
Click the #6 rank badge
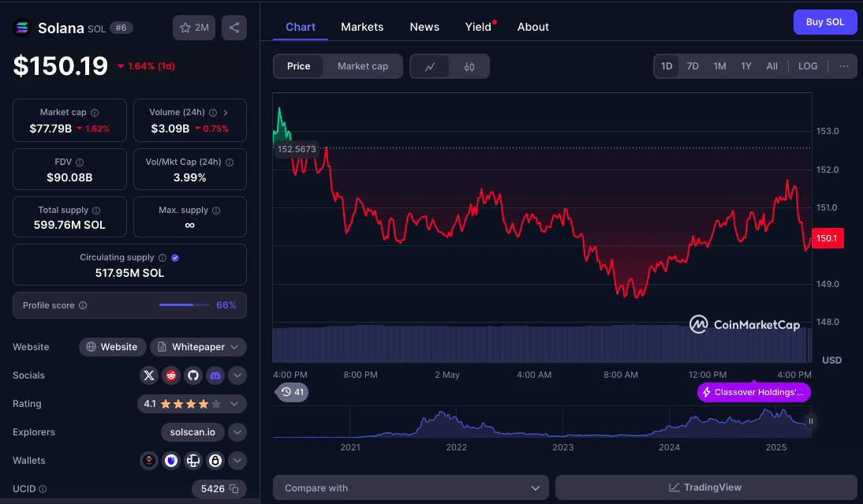point(121,28)
